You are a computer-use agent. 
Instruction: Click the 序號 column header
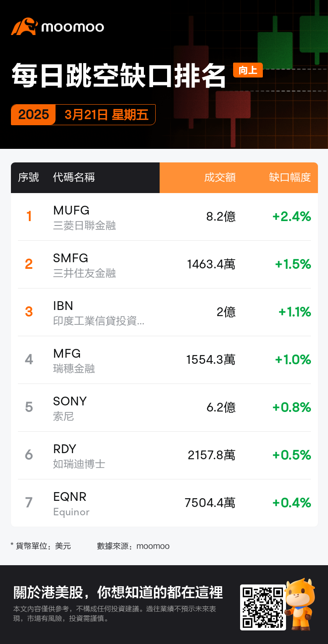[x=28, y=177]
